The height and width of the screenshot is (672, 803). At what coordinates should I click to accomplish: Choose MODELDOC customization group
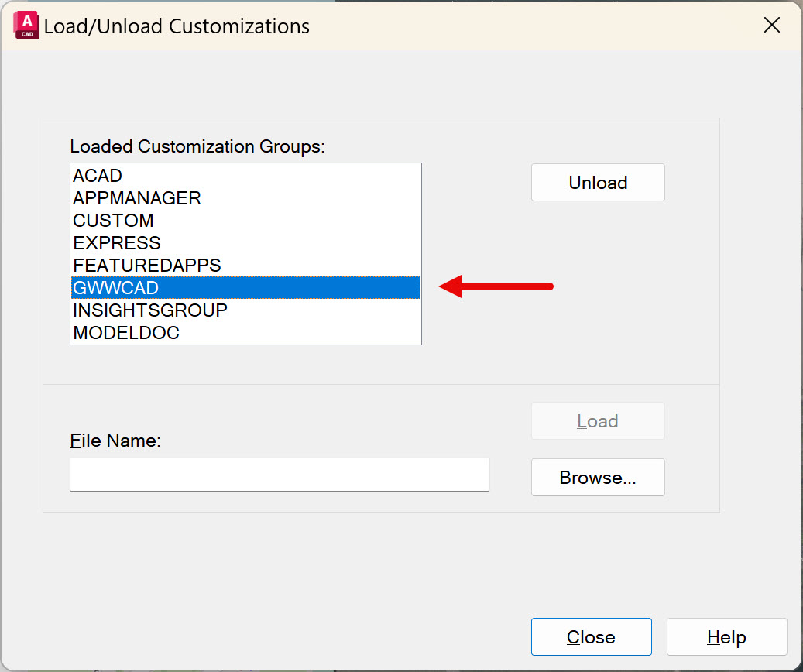(126, 333)
